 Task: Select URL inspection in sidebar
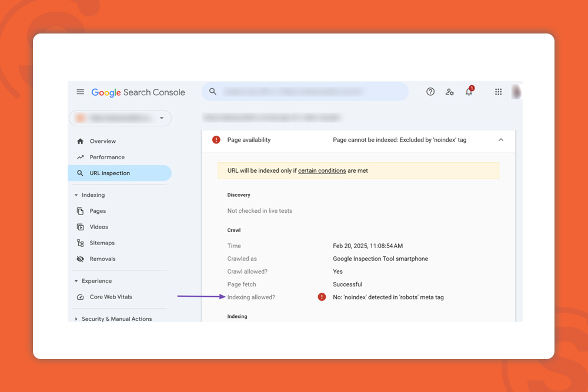119,173
